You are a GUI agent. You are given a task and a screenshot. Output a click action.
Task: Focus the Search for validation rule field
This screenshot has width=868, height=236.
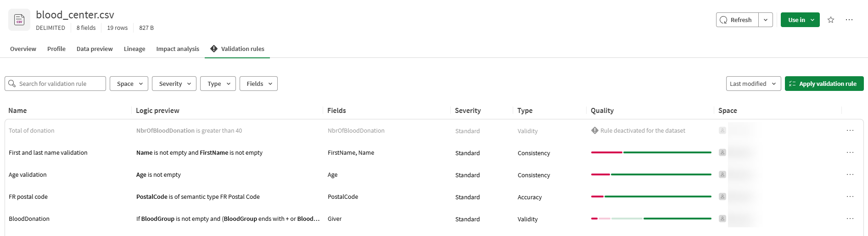click(60, 84)
